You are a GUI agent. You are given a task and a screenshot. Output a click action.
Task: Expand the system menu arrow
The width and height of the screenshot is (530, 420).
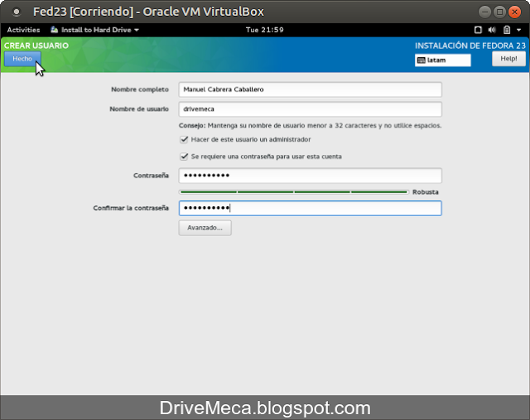click(519, 30)
